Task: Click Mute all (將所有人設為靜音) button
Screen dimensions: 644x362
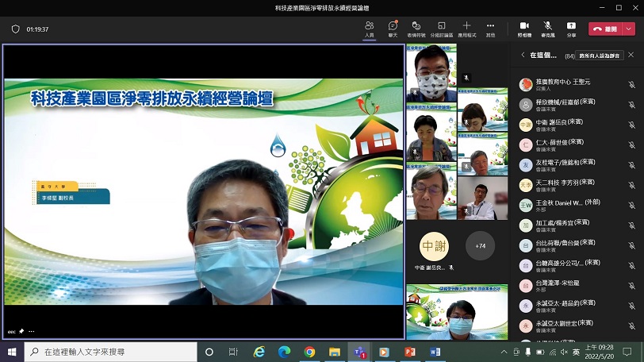Action: (x=600, y=56)
